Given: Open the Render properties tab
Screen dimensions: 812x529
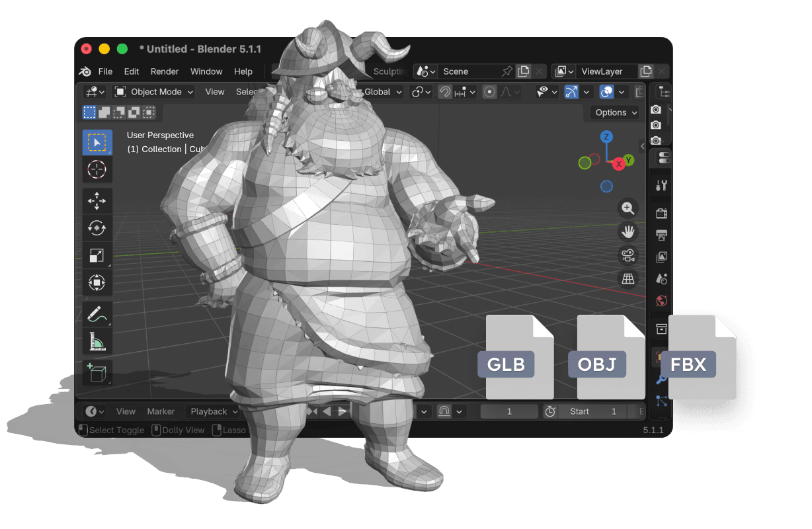Looking at the screenshot, I should point(661,213).
